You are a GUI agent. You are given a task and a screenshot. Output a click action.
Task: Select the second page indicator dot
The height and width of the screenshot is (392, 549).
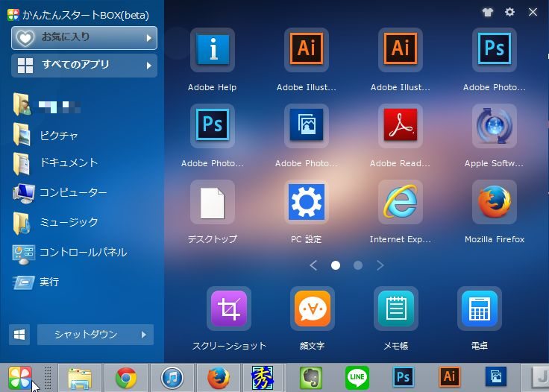pos(358,265)
